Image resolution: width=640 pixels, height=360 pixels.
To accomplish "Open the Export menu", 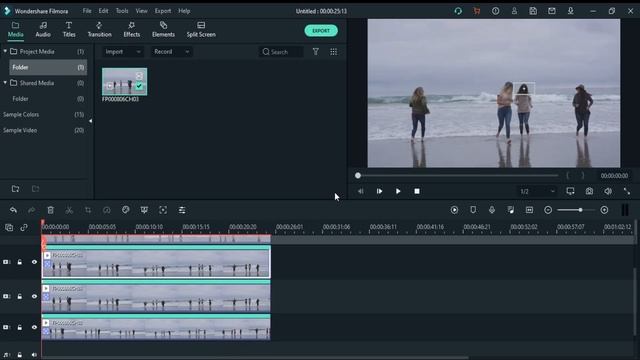I will (163, 11).
